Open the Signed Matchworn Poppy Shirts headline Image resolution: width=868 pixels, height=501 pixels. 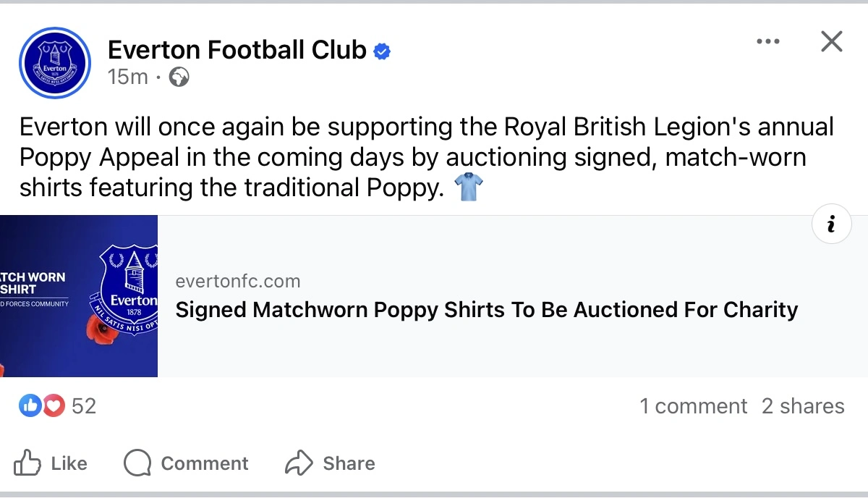pyautogui.click(x=487, y=311)
